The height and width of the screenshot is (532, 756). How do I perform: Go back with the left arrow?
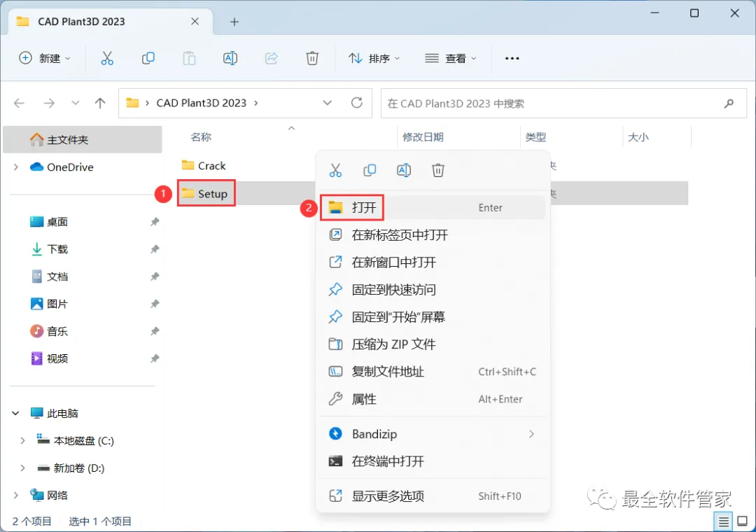click(20, 103)
